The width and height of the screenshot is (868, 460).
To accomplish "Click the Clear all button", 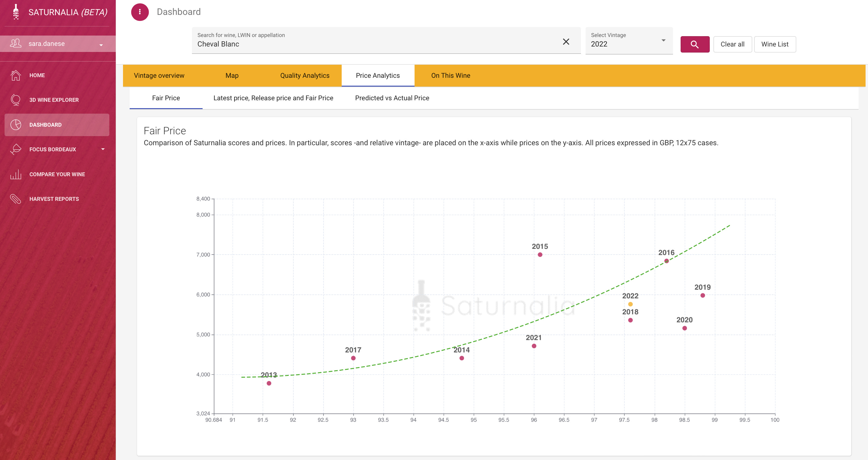I will point(732,44).
